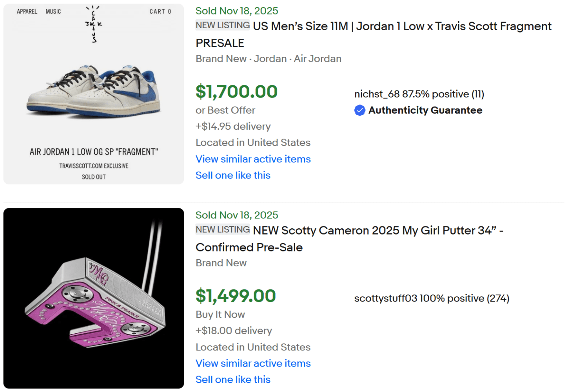Click the feedback count (11) for nichst_68
This screenshot has width=588, height=392.
click(x=477, y=94)
